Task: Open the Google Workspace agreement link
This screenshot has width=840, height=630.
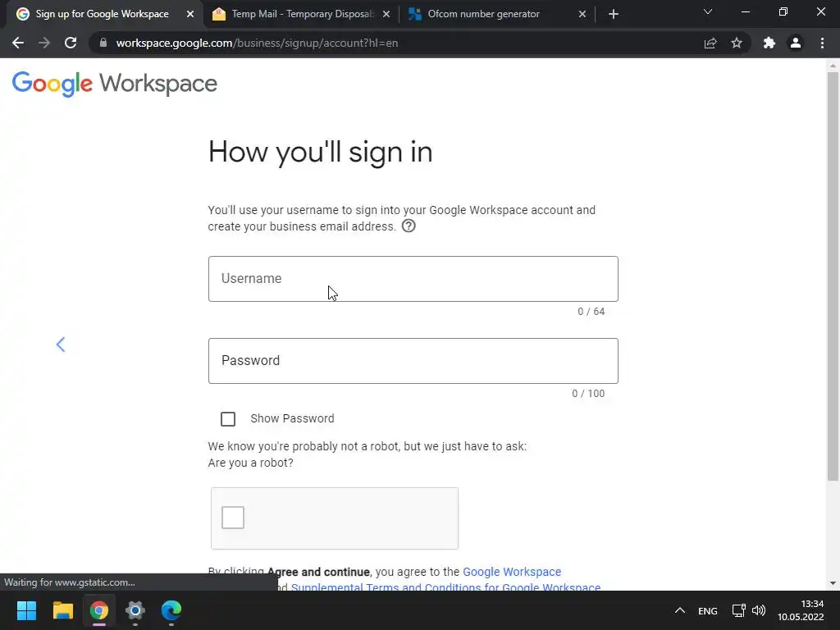Action: tap(512, 572)
